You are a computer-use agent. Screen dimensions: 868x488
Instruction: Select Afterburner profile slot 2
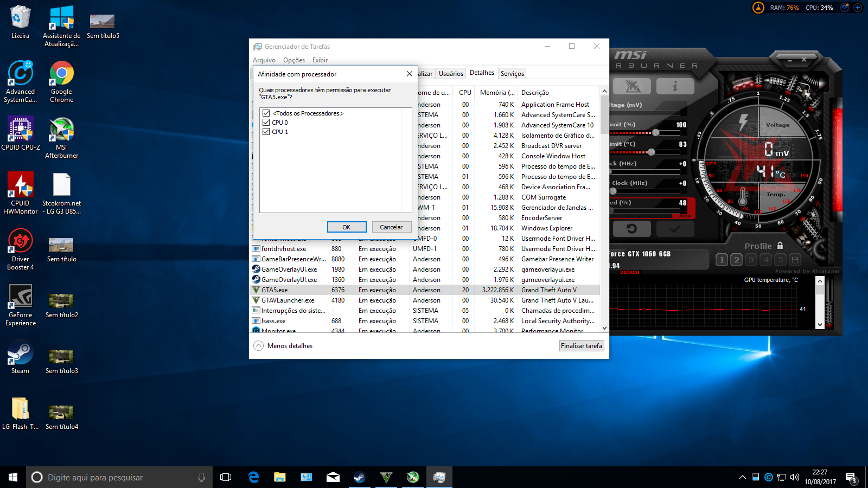(736, 260)
